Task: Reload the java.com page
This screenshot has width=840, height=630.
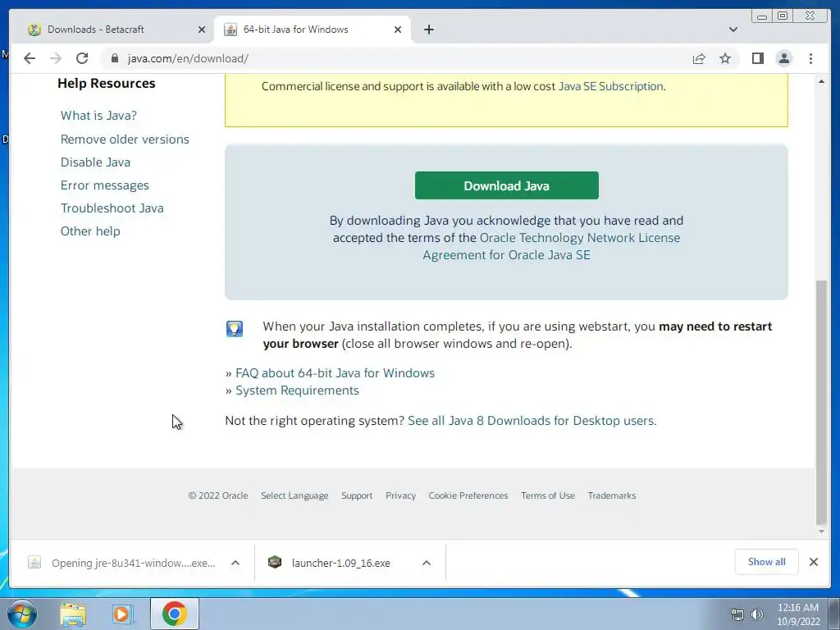Action: coord(82,58)
